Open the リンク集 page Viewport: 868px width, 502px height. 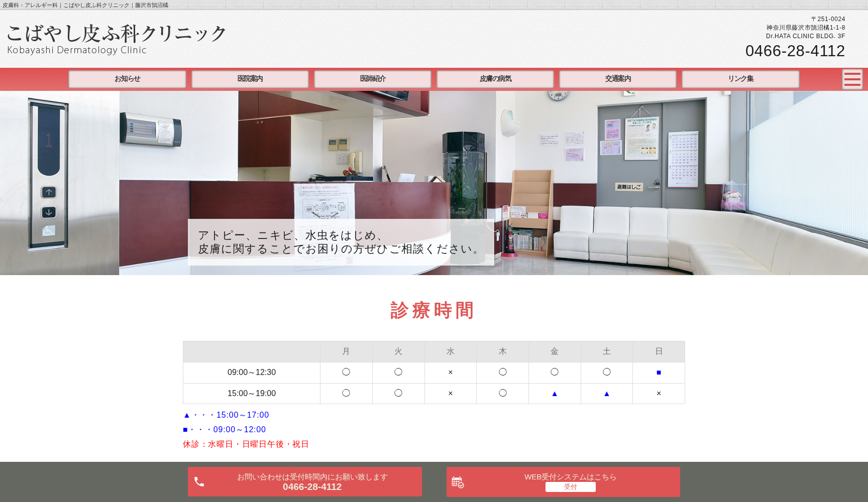[x=740, y=79]
